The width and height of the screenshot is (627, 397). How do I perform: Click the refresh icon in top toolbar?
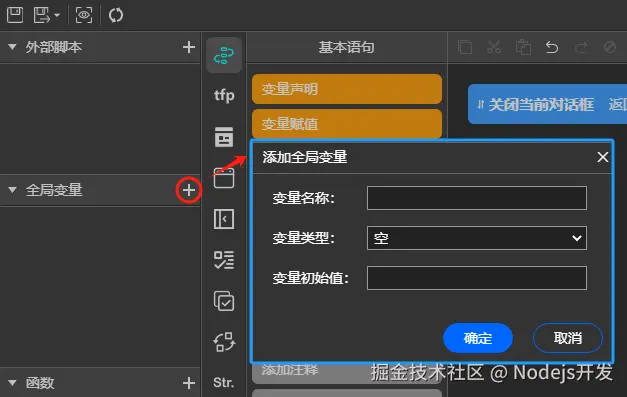[x=116, y=15]
